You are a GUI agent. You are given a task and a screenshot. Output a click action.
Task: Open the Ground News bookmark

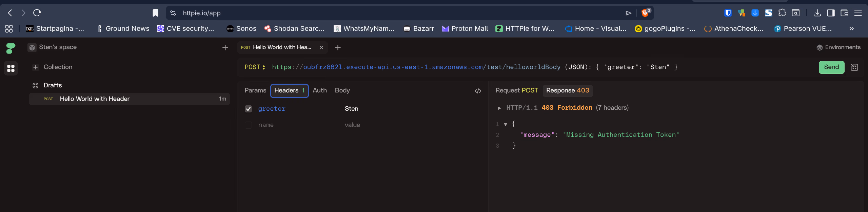(x=123, y=29)
